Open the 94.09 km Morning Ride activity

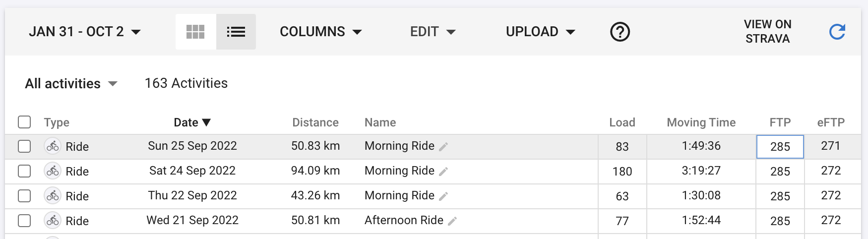(399, 171)
